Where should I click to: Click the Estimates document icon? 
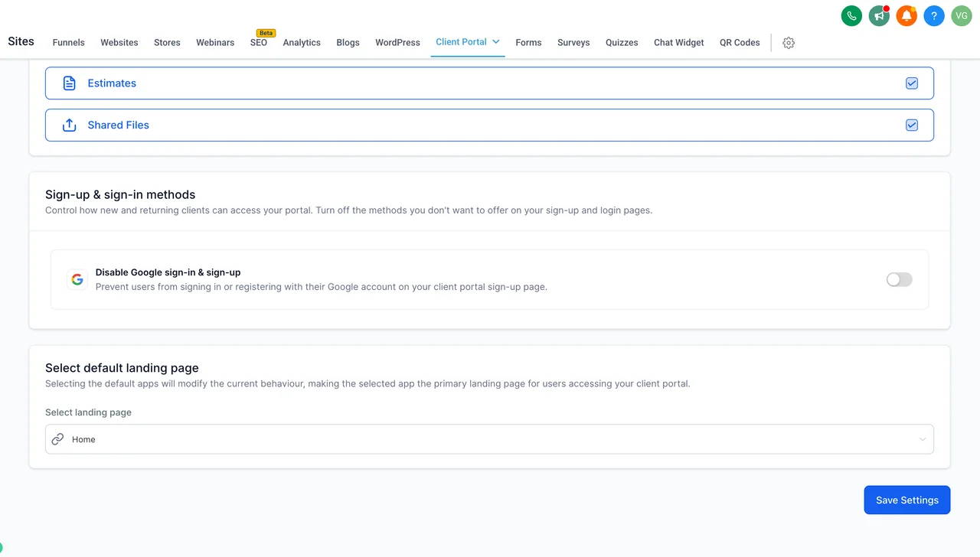[69, 83]
